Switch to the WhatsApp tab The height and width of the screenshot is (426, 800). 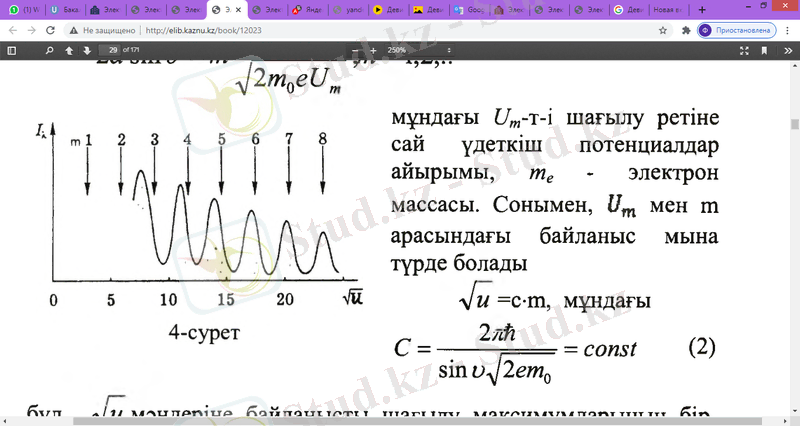[x=24, y=10]
